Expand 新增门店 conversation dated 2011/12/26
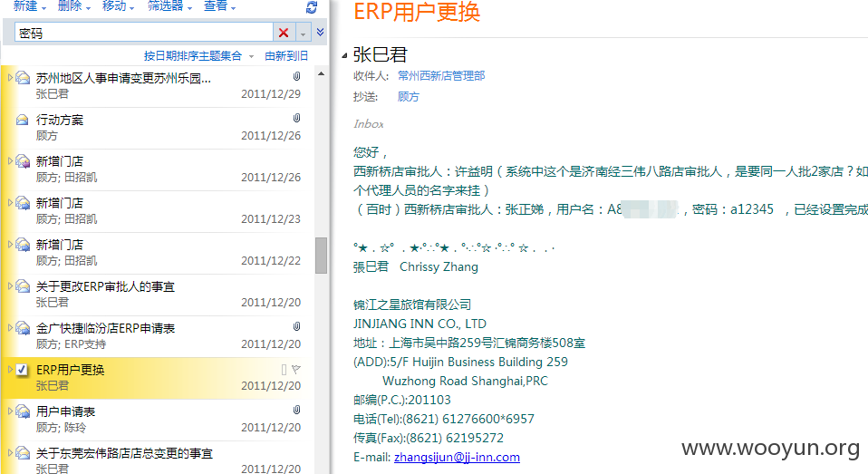 [x=10, y=161]
